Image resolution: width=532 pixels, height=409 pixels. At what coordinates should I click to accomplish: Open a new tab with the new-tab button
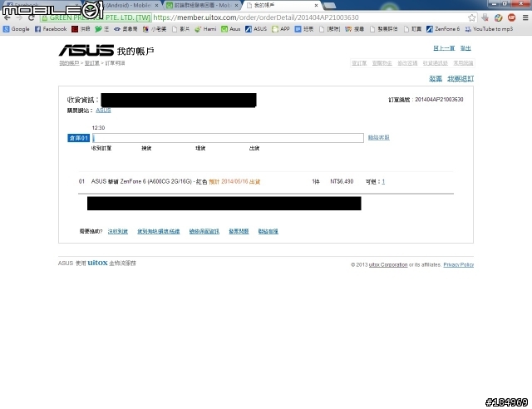329,6
